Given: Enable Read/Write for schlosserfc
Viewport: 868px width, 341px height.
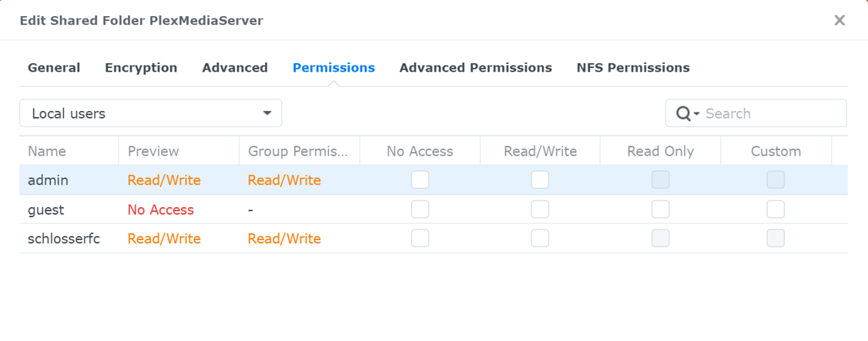Looking at the screenshot, I should (x=540, y=239).
